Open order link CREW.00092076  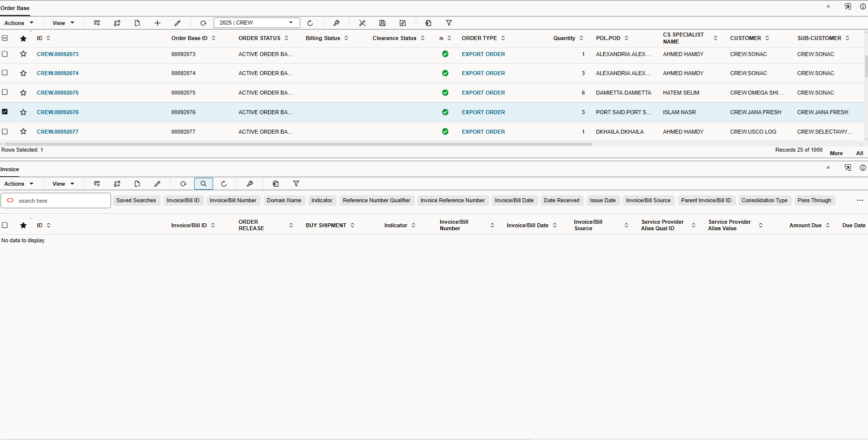tap(58, 112)
